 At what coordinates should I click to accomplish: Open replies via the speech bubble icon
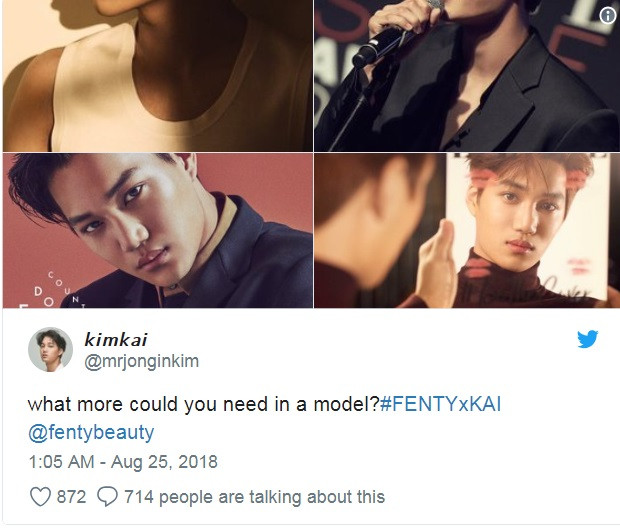pyautogui.click(x=107, y=497)
